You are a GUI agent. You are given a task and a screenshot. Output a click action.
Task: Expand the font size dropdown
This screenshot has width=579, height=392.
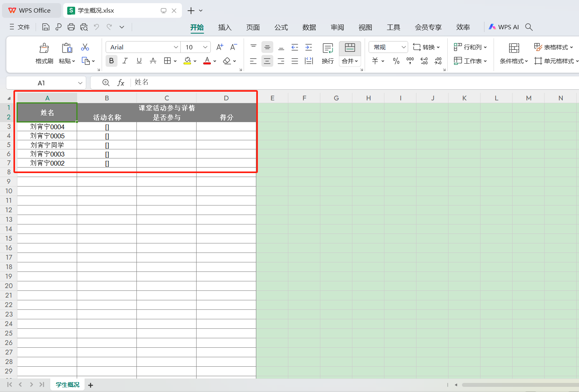pos(205,47)
